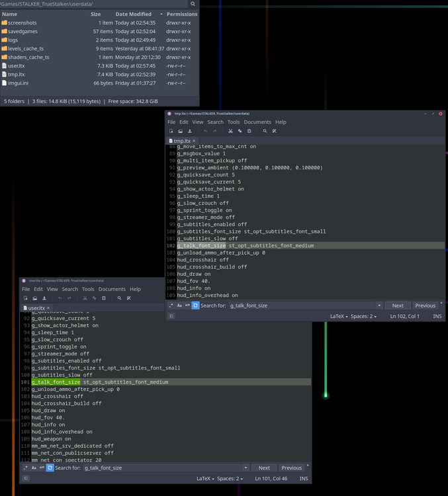
Task: Click Find magnifier icon in user.ltx toolbar
Action: (119, 298)
